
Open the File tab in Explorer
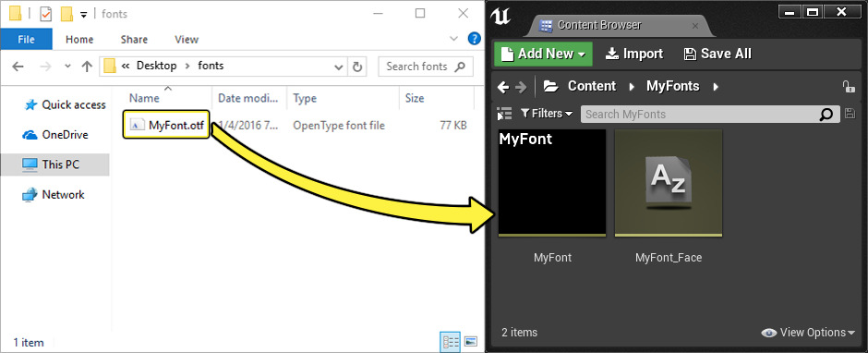point(27,40)
